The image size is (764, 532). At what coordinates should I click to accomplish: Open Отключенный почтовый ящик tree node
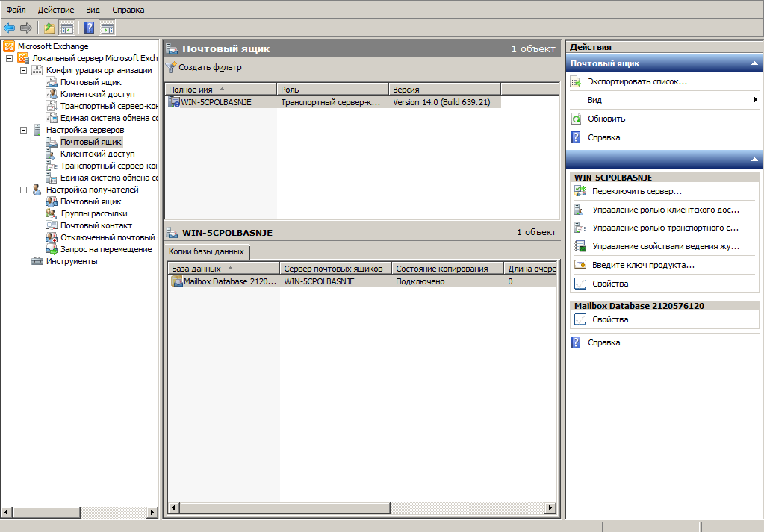coord(109,237)
